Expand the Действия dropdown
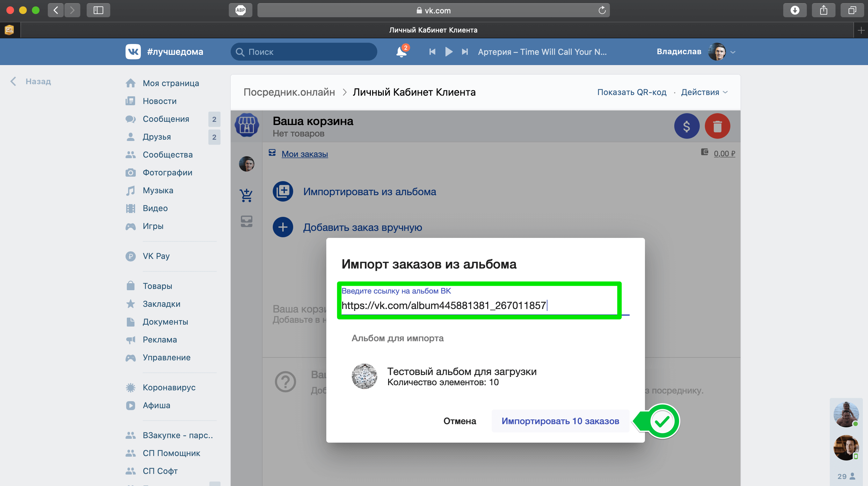This screenshot has width=868, height=486. (x=704, y=92)
